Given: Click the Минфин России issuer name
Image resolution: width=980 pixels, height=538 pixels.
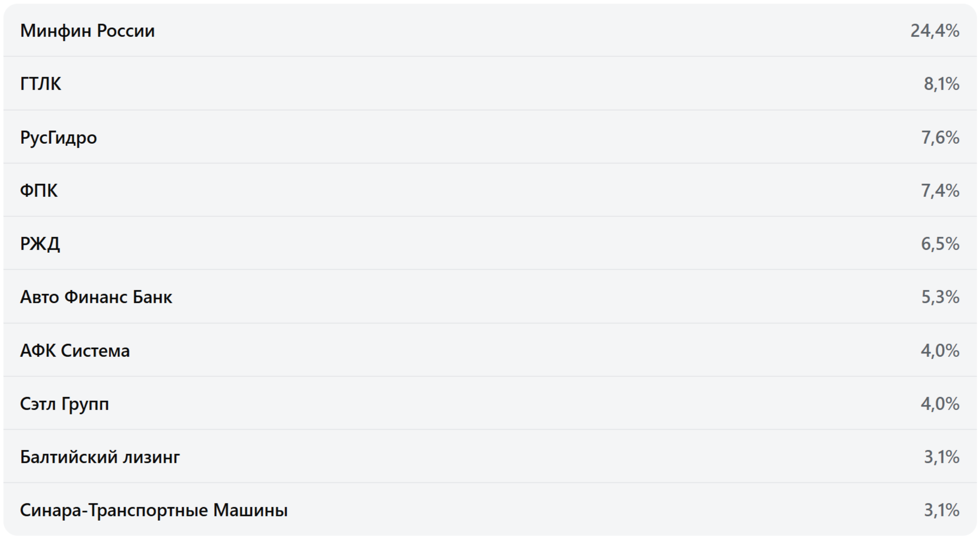Looking at the screenshot, I should pyautogui.click(x=87, y=31).
